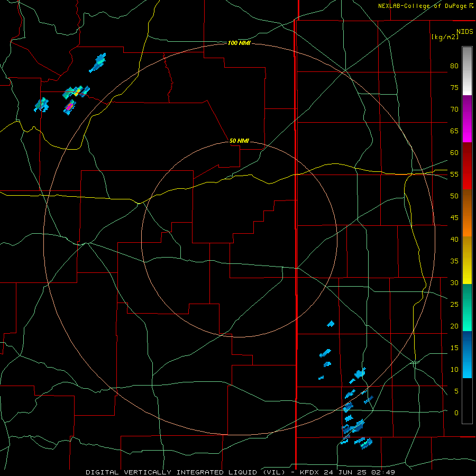Click the 100 NMI range ring label
This screenshot has height=476, width=476.
click(239, 43)
